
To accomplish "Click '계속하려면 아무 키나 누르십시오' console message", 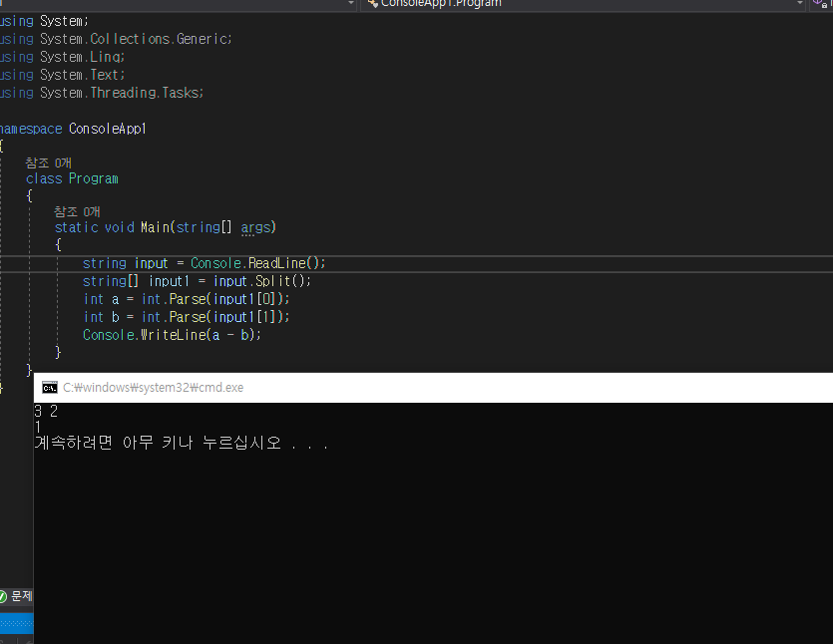I will coord(158,443).
